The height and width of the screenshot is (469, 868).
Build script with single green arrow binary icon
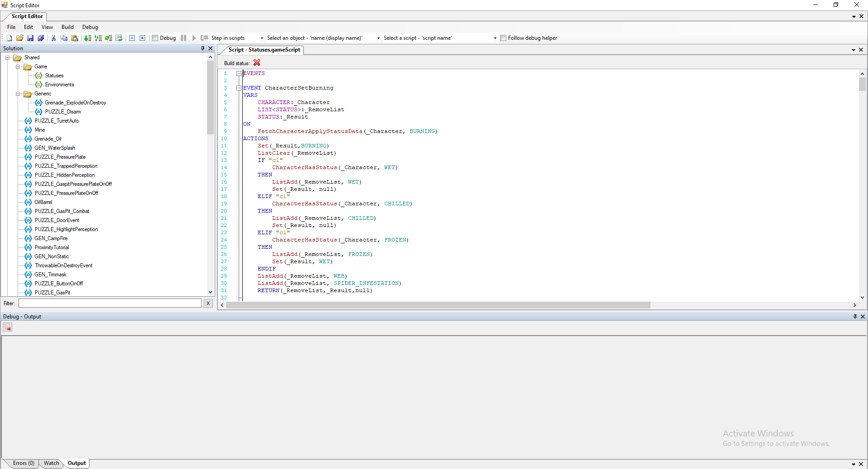(88, 38)
